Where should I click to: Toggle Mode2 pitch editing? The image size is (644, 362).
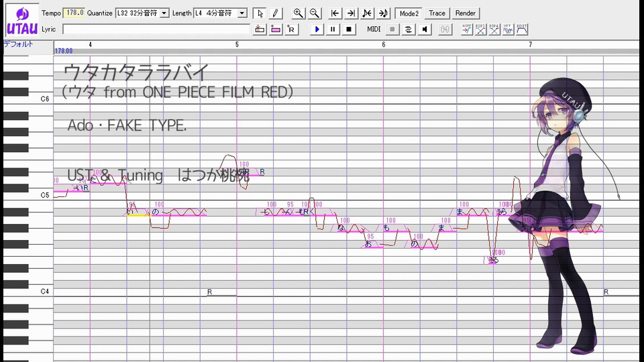[x=409, y=13]
